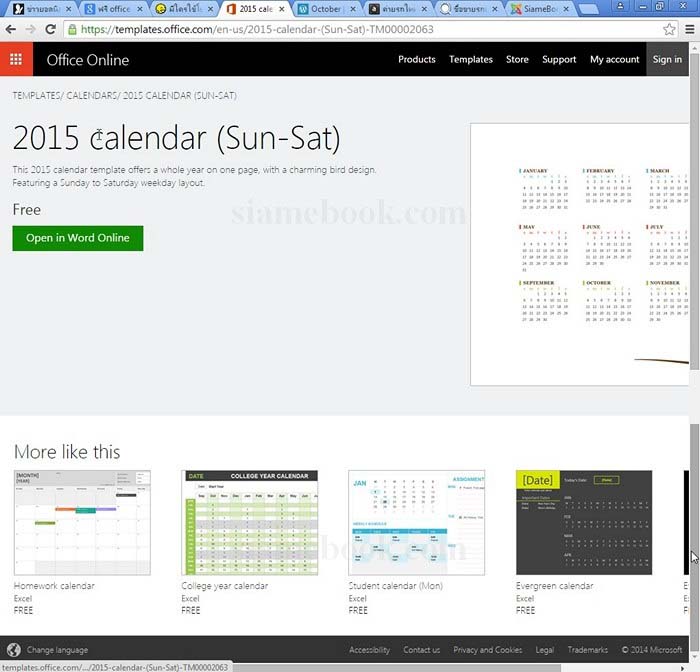Viewport: 700px width, 672px height.
Task: Switch to the SiameBook browser tab
Action: (540, 9)
